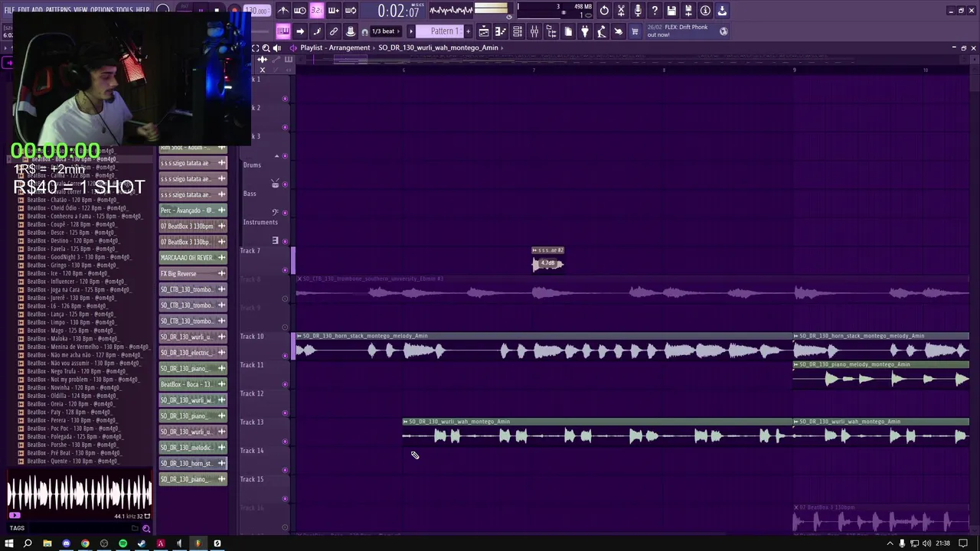
Task: Open the plugin picker plug icon
Action: point(585,31)
